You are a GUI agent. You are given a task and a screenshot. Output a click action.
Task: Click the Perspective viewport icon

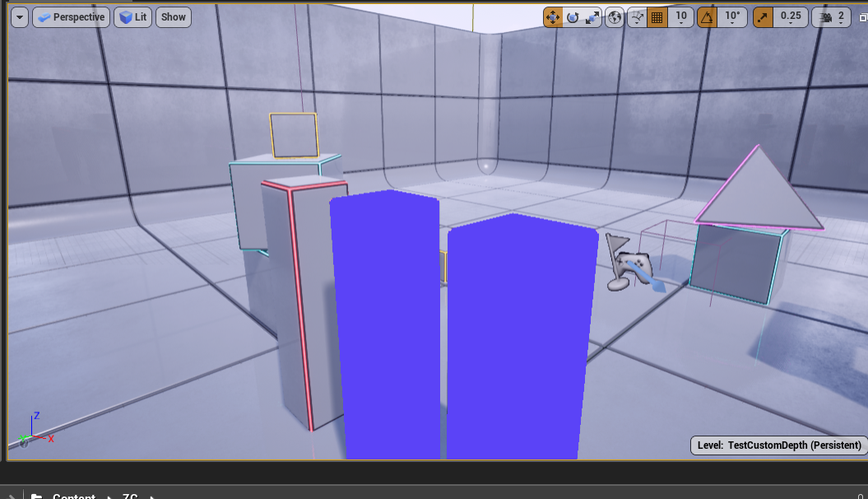(45, 16)
